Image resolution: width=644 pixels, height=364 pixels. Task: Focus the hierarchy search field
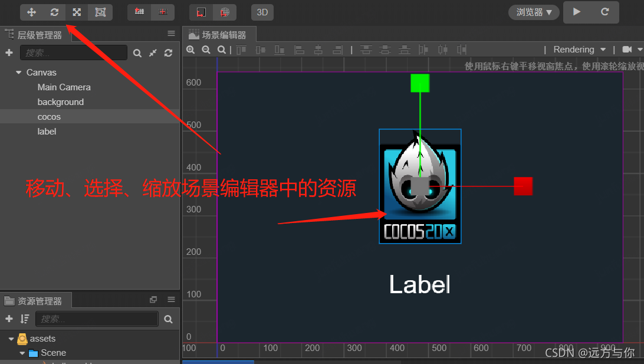[74, 53]
